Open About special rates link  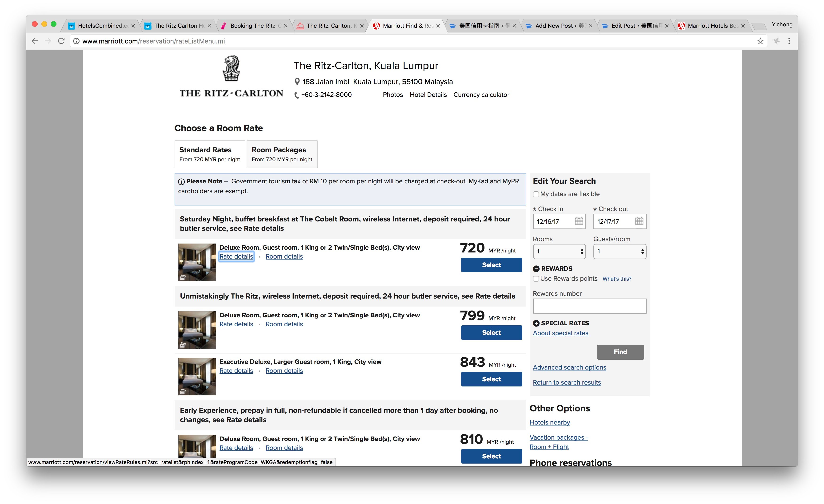[x=560, y=333]
